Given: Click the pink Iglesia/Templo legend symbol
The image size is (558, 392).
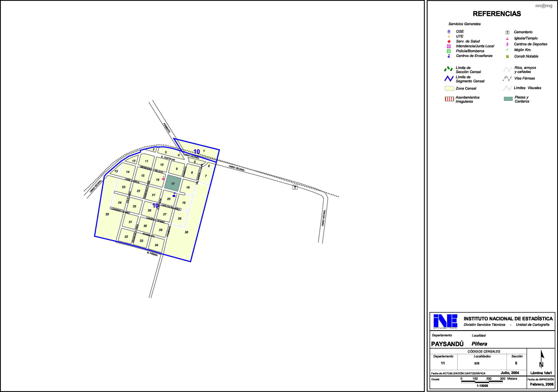Looking at the screenshot, I should (x=507, y=38).
